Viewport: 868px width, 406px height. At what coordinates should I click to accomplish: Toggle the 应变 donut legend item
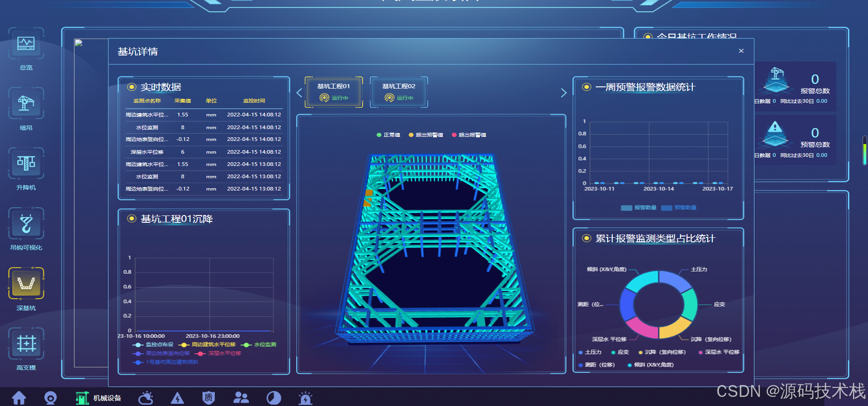620,352
